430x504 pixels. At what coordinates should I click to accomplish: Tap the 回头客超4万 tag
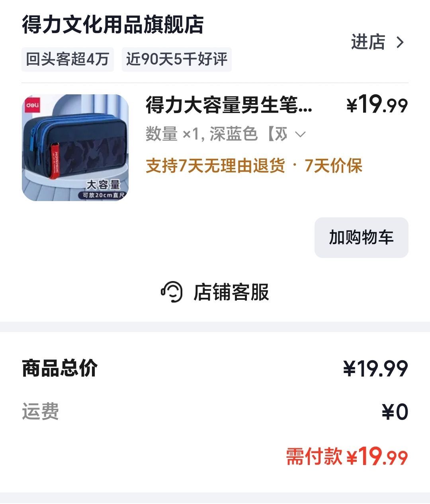point(68,59)
